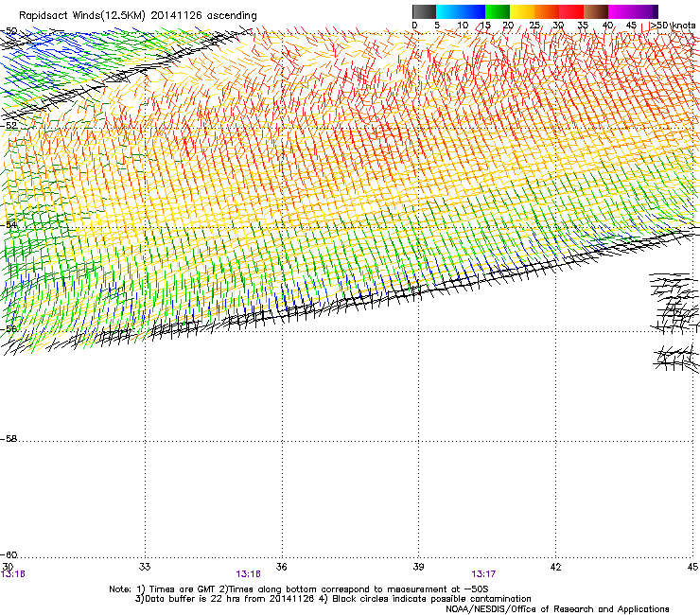
Task: Click the '-52' latitude axis label
Action: (9, 126)
